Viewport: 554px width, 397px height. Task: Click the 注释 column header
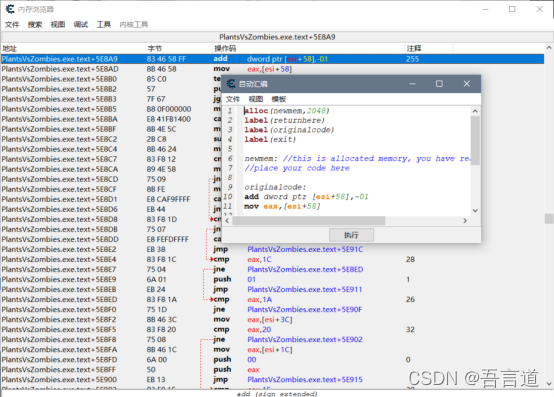[x=429, y=48]
